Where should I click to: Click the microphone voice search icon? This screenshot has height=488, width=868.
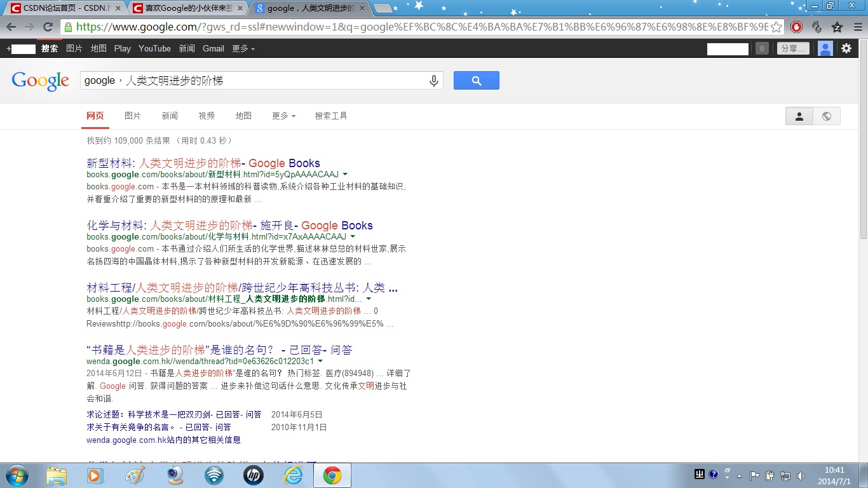(x=434, y=81)
